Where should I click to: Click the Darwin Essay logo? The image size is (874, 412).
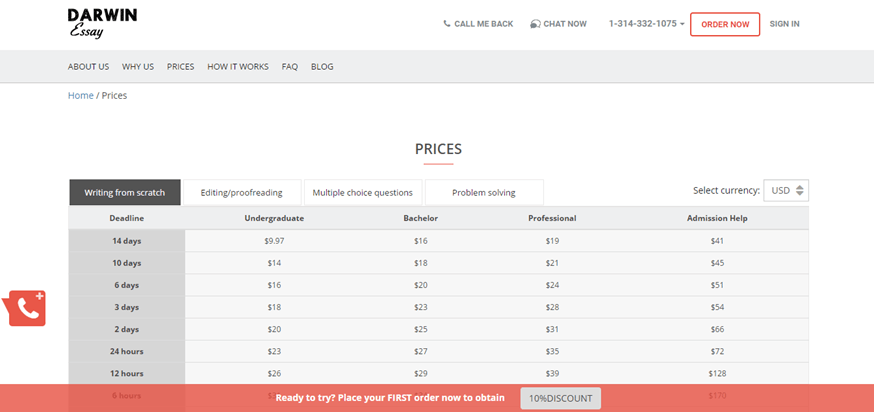coord(102,23)
